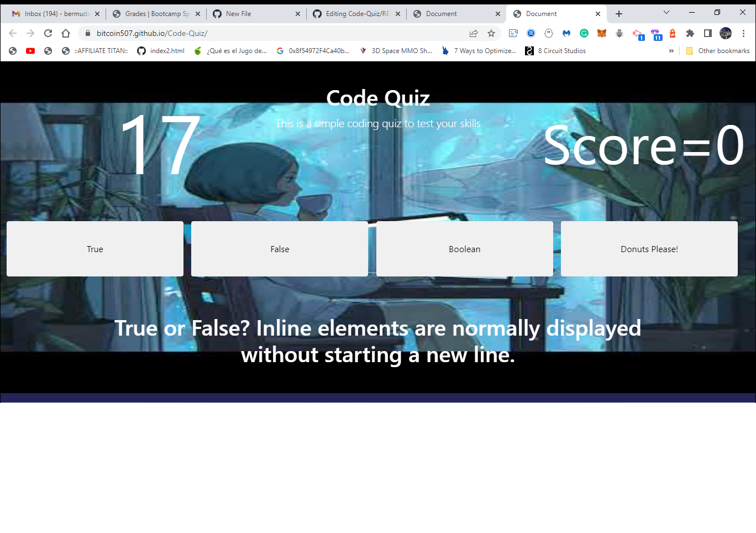Open the blue circled 'a' extension
The width and height of the screenshot is (756, 533).
tap(531, 33)
